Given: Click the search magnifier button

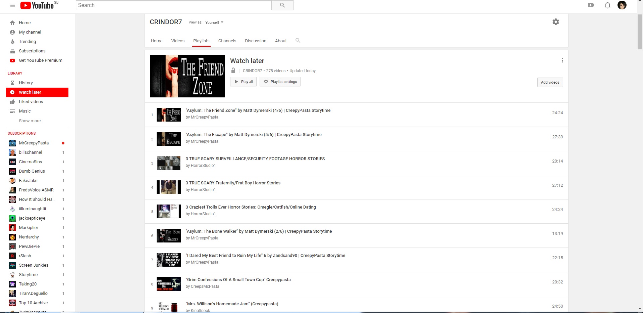Looking at the screenshot, I should (x=282, y=5).
